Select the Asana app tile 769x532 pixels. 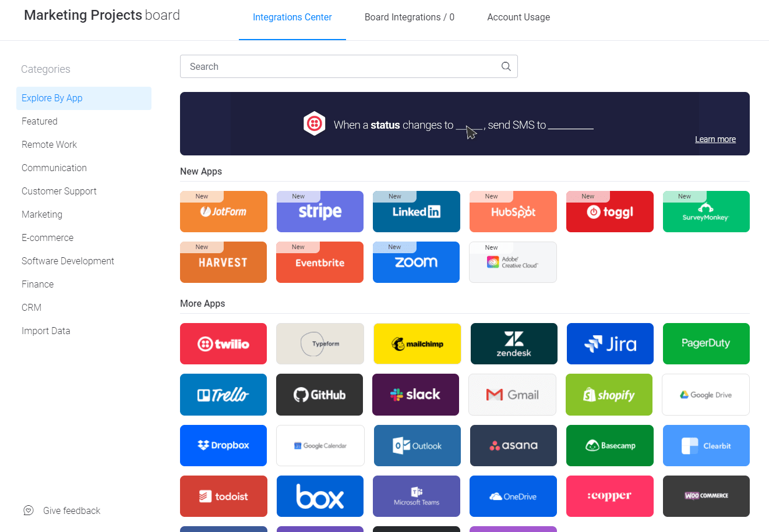pos(514,445)
